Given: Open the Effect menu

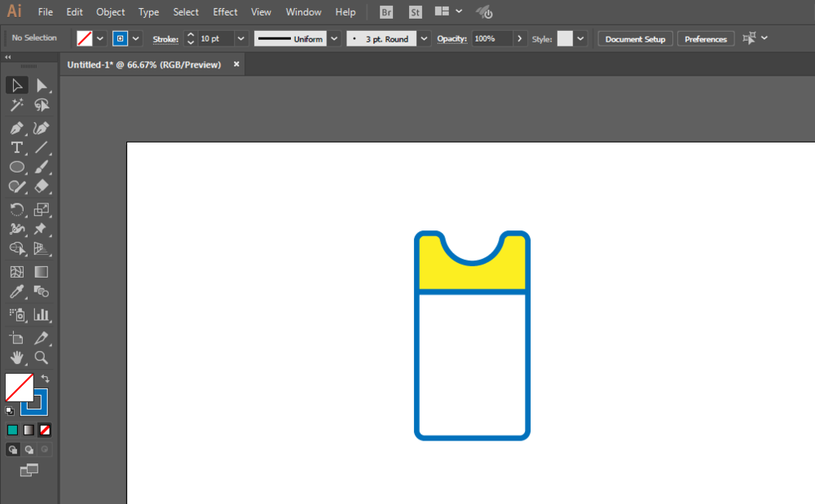Looking at the screenshot, I should point(225,12).
